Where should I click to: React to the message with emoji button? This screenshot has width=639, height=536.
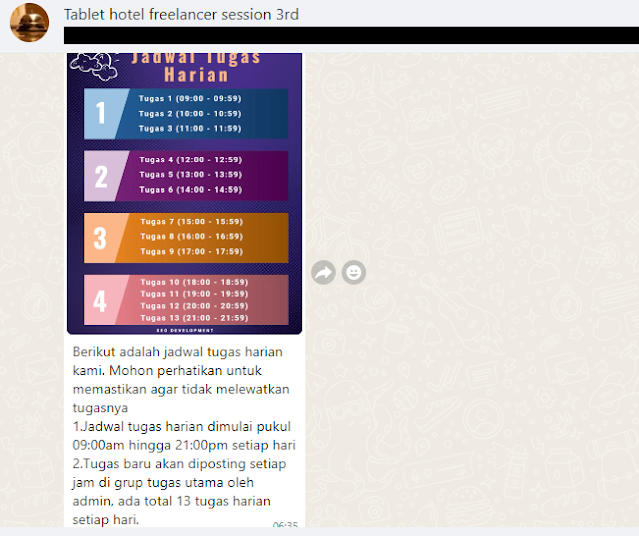point(354,272)
